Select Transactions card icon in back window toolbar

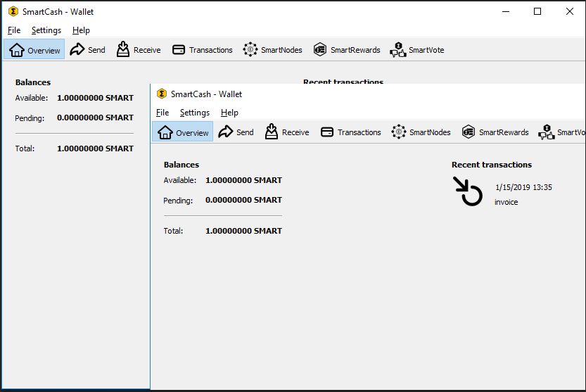179,50
